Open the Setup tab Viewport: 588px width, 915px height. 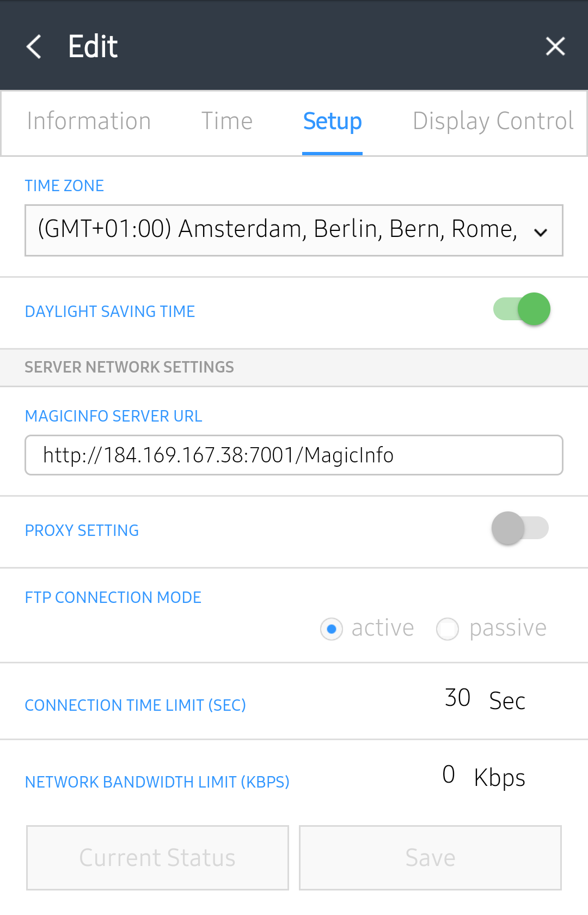click(x=332, y=122)
